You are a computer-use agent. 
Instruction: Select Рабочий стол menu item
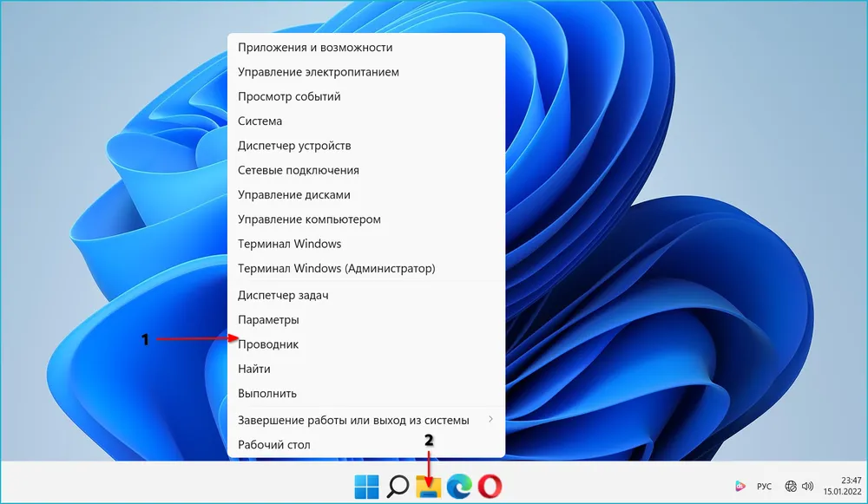[273, 445]
